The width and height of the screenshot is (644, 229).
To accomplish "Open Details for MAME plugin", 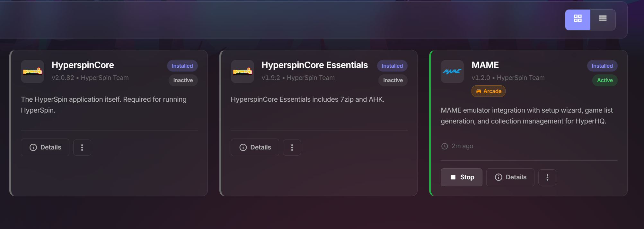I will pyautogui.click(x=510, y=177).
